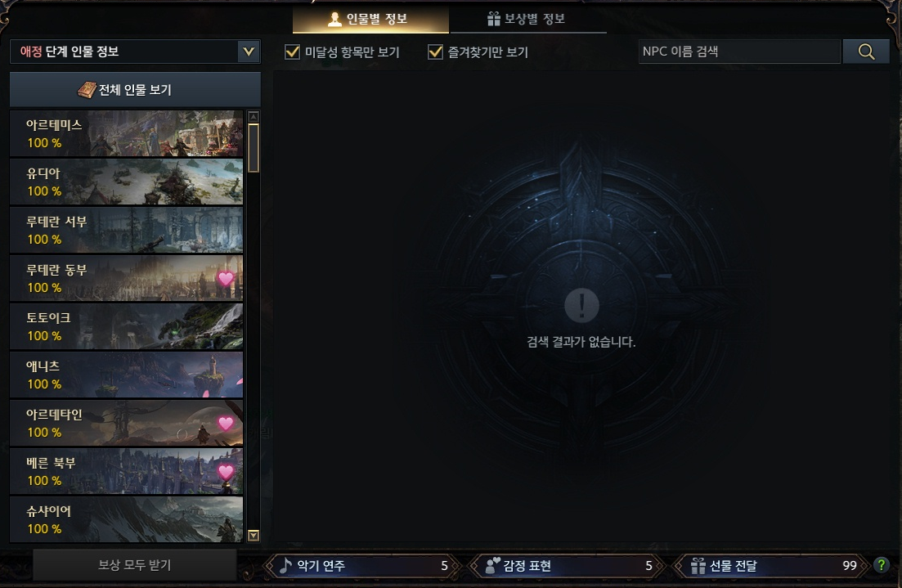Select the 인물별 정보 tab

[x=370, y=19]
